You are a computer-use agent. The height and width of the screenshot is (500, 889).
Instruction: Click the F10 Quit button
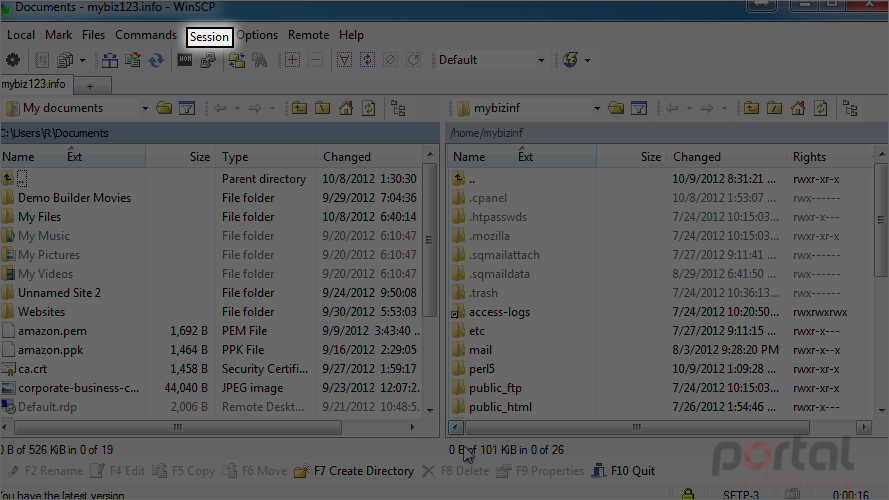[623, 471]
